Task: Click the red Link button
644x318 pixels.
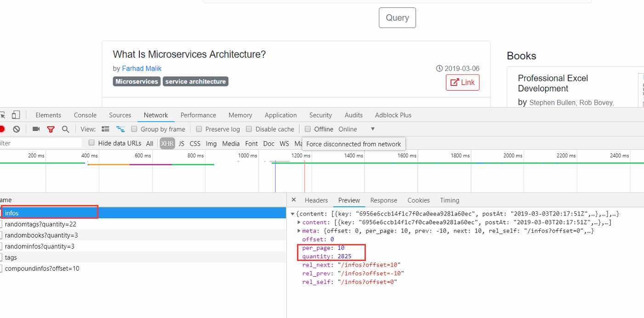Action: coord(462,82)
